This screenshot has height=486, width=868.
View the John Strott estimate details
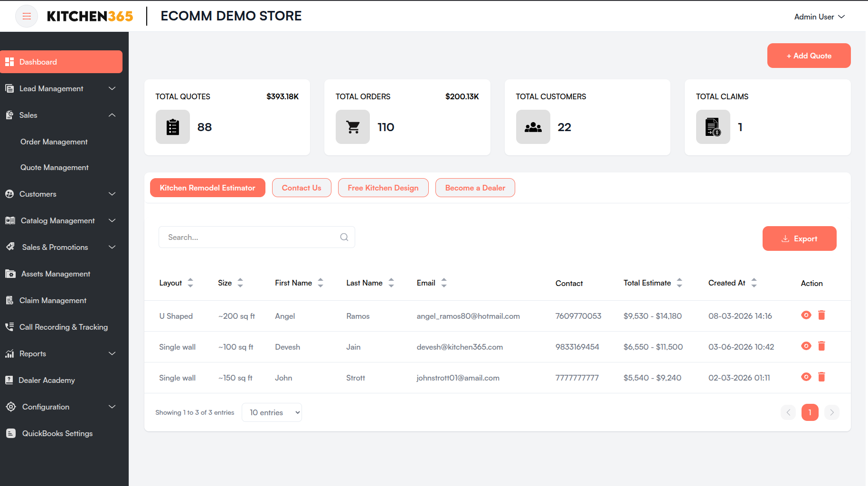[806, 377]
